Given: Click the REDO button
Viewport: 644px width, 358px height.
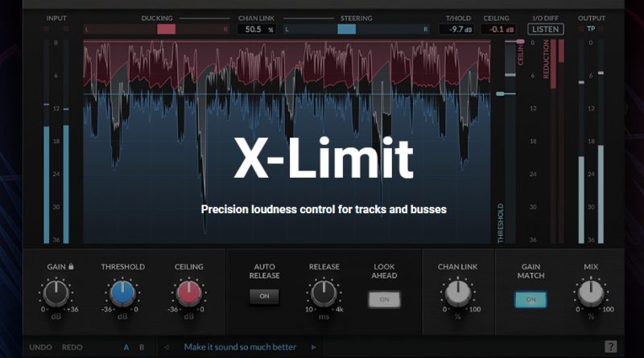Looking at the screenshot, I should (72, 348).
